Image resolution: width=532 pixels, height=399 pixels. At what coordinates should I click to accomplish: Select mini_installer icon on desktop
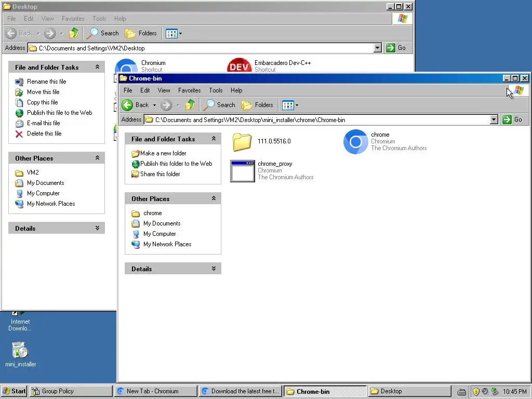coord(20,351)
